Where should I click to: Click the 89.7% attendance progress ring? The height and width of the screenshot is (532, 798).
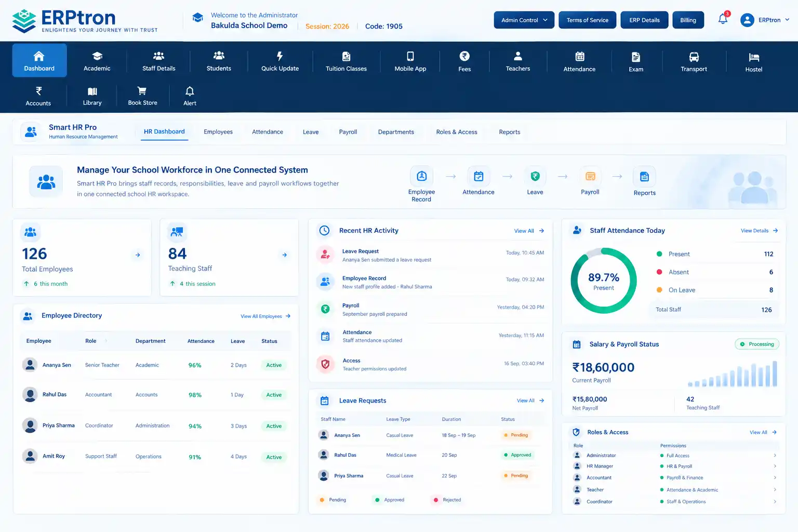(604, 281)
